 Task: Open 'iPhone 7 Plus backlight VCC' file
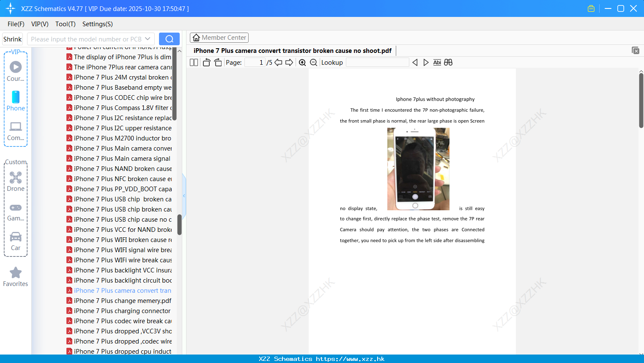pos(119,270)
